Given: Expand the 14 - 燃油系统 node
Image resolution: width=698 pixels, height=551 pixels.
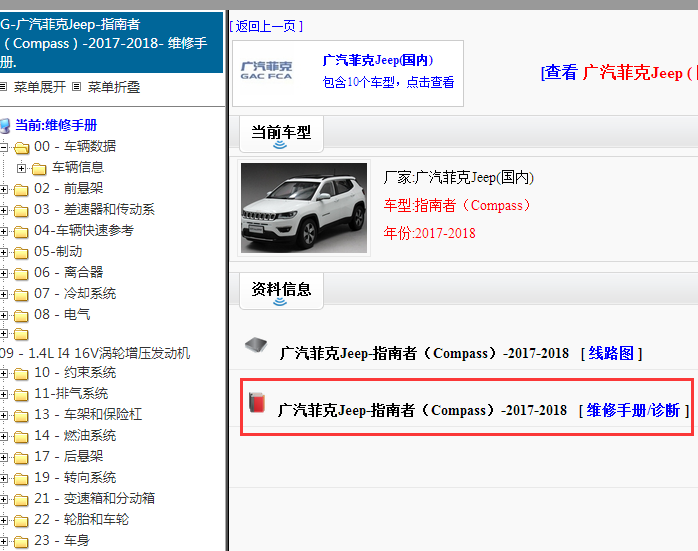Looking at the screenshot, I should tap(4, 436).
